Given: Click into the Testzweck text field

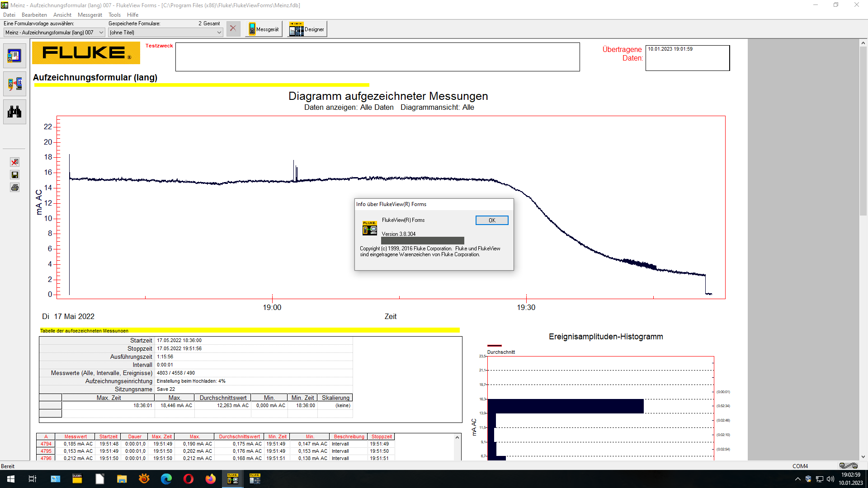Looking at the screenshot, I should pyautogui.click(x=377, y=57).
